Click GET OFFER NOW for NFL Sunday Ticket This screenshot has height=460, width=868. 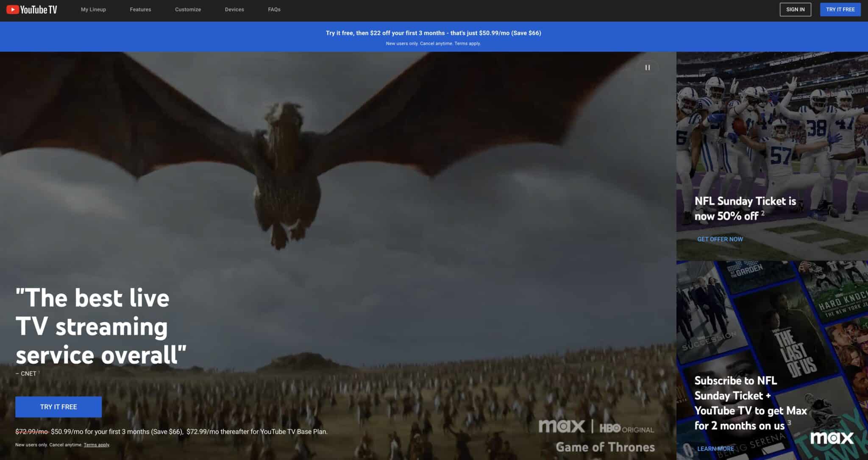720,239
